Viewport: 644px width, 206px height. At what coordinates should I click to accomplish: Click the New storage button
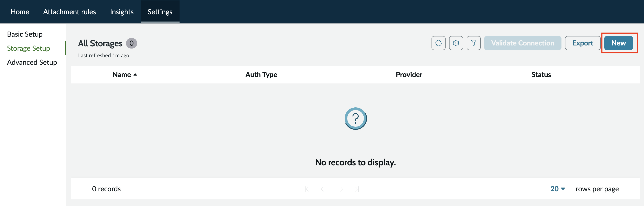click(618, 43)
